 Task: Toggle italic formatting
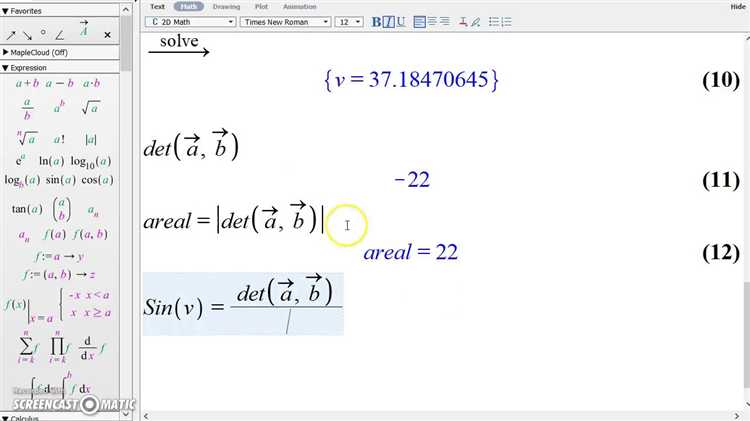[388, 22]
